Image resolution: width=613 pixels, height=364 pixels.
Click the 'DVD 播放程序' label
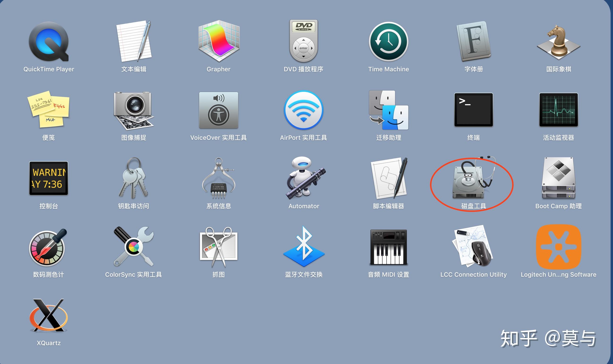tap(303, 69)
